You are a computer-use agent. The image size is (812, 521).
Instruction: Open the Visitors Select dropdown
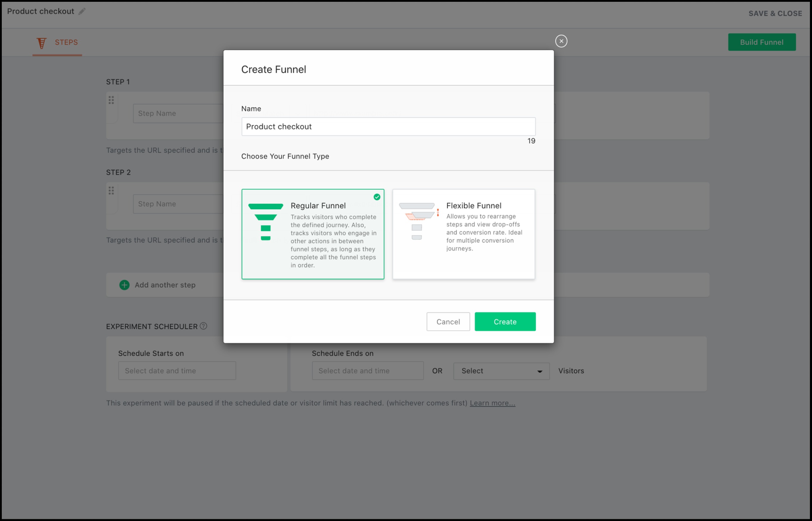501,371
